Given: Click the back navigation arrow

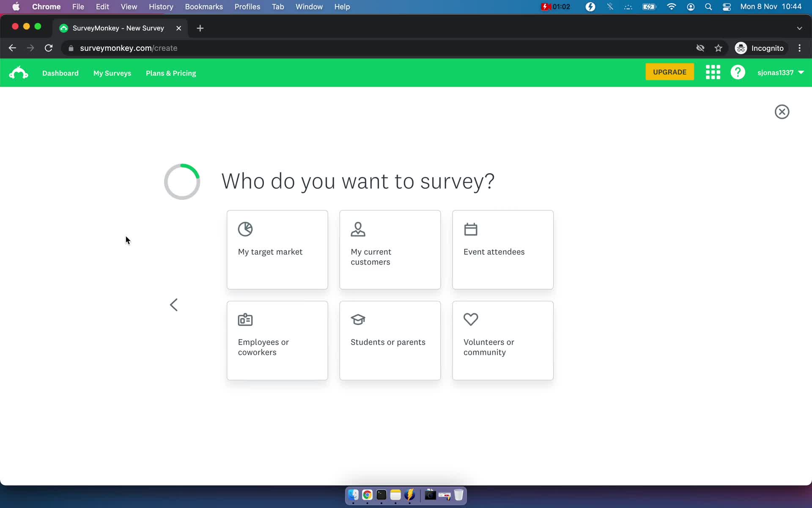Looking at the screenshot, I should pyautogui.click(x=174, y=304).
